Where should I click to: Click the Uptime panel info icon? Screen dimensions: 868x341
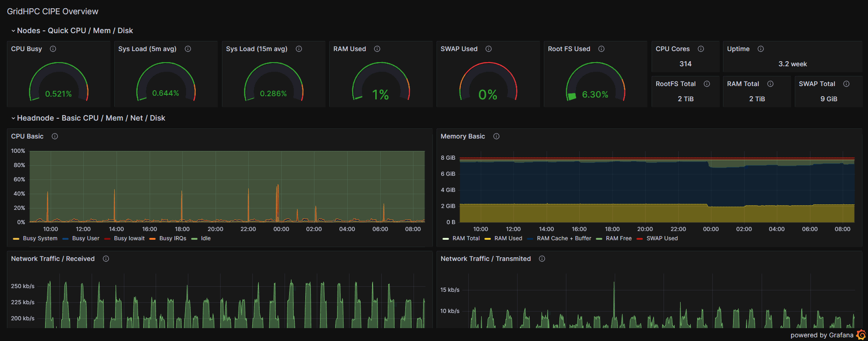point(761,49)
